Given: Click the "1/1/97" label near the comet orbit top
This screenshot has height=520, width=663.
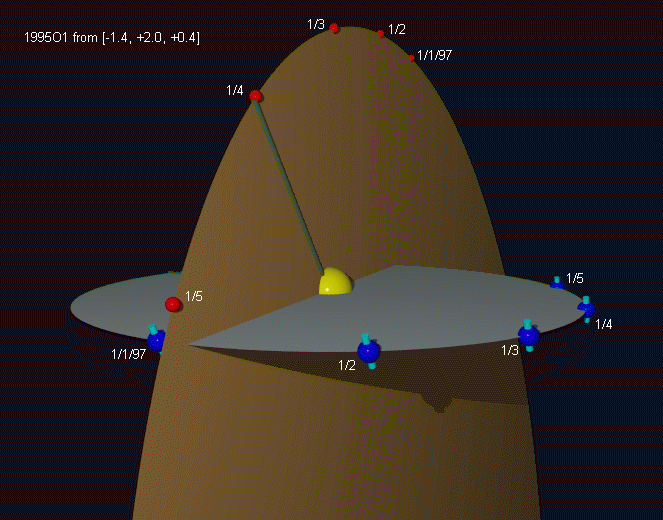Looking at the screenshot, I should [x=434, y=55].
